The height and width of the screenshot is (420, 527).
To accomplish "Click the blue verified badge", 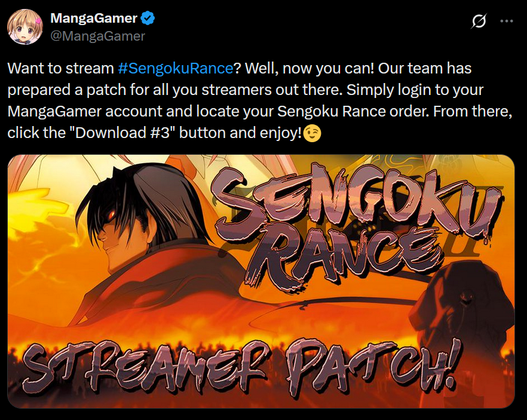I will [x=148, y=18].
